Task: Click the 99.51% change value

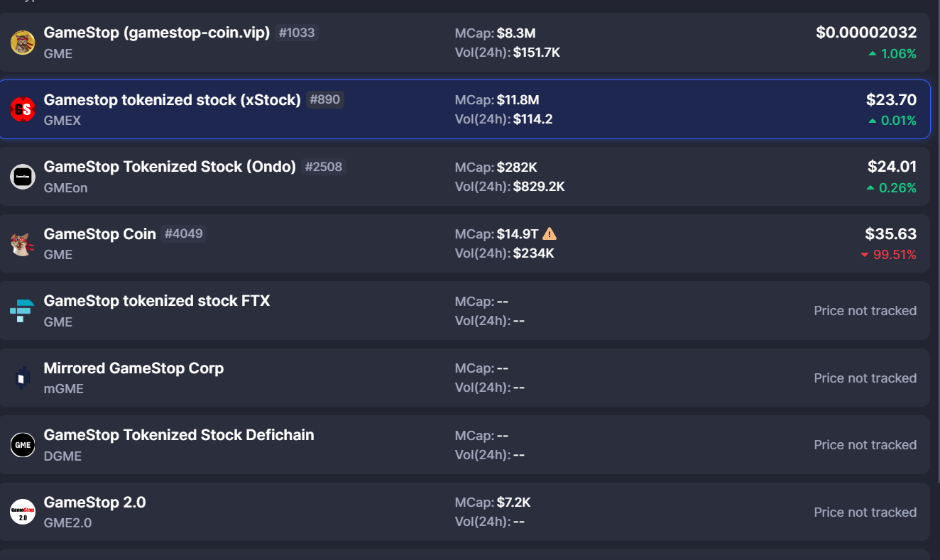Action: 895,255
